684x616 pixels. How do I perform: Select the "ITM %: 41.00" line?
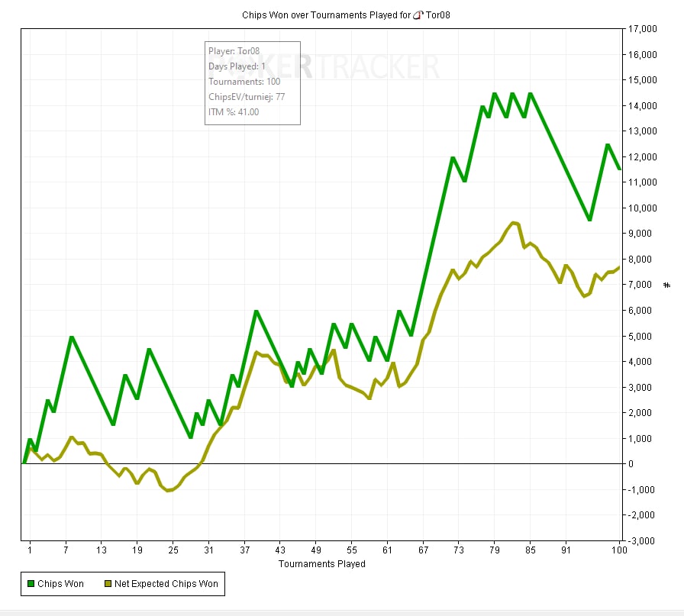click(x=234, y=112)
